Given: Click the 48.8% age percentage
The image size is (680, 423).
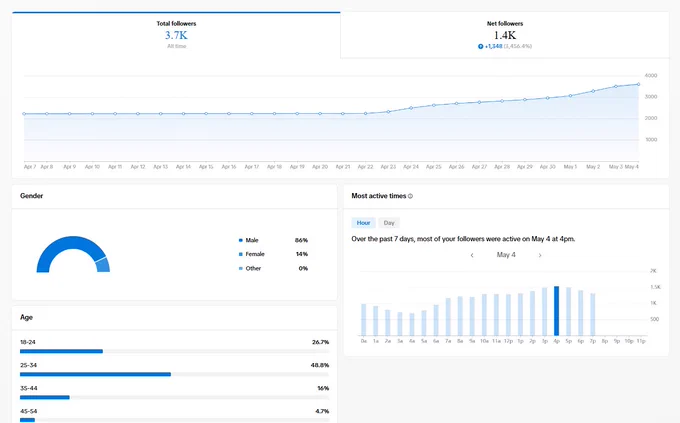Looking at the screenshot, I should pyautogui.click(x=320, y=365).
